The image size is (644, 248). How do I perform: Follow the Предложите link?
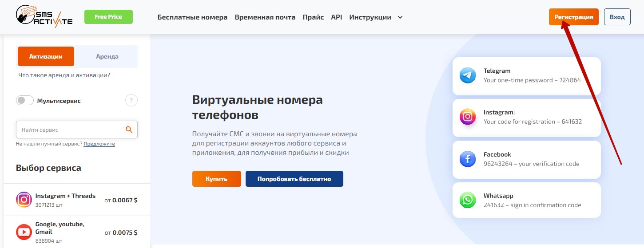pos(99,144)
